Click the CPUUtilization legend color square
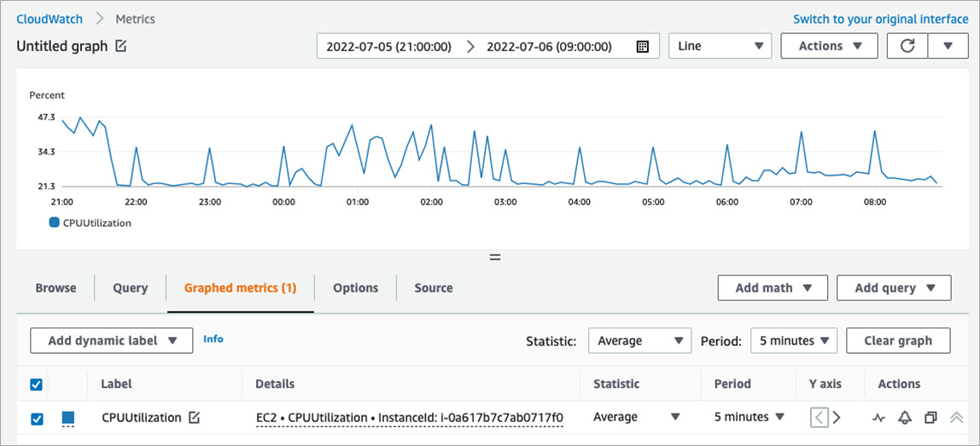The height and width of the screenshot is (446, 980). [x=55, y=223]
